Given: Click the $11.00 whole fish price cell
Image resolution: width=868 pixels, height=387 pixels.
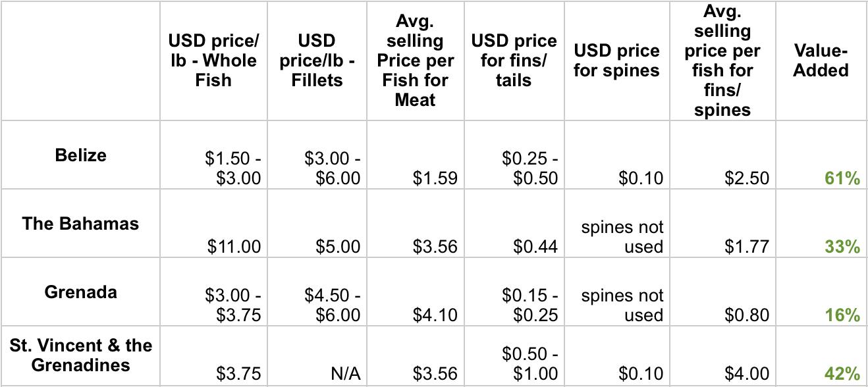Looking at the screenshot, I should (x=234, y=246).
